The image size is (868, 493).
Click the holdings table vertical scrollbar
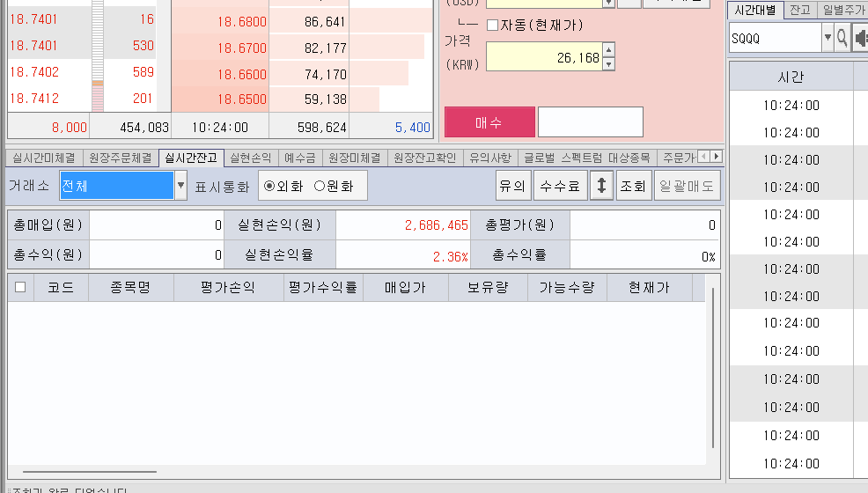coord(713,368)
